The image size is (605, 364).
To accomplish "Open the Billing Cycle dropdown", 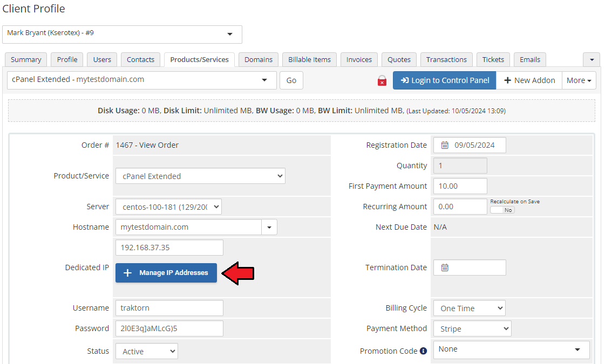I will tap(470, 308).
